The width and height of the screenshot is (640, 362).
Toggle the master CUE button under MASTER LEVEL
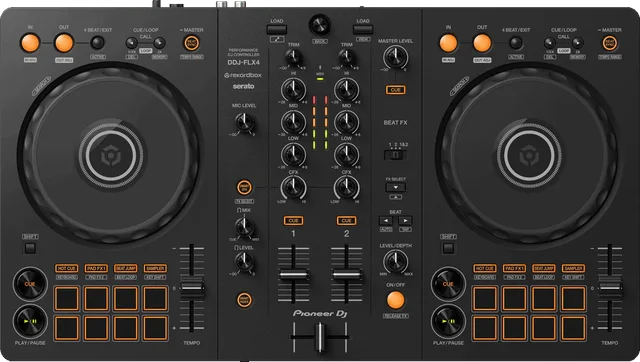point(396,90)
